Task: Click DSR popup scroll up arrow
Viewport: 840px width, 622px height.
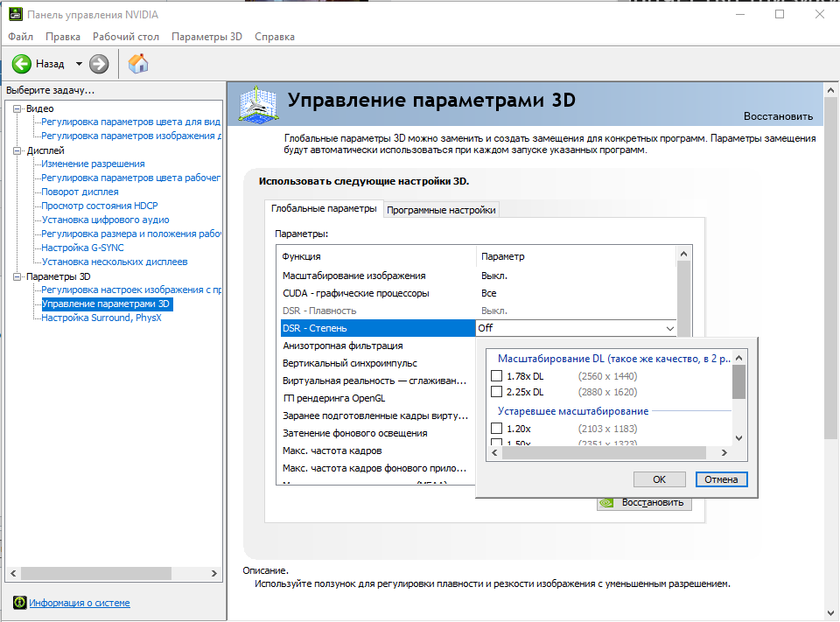Action: click(x=738, y=358)
